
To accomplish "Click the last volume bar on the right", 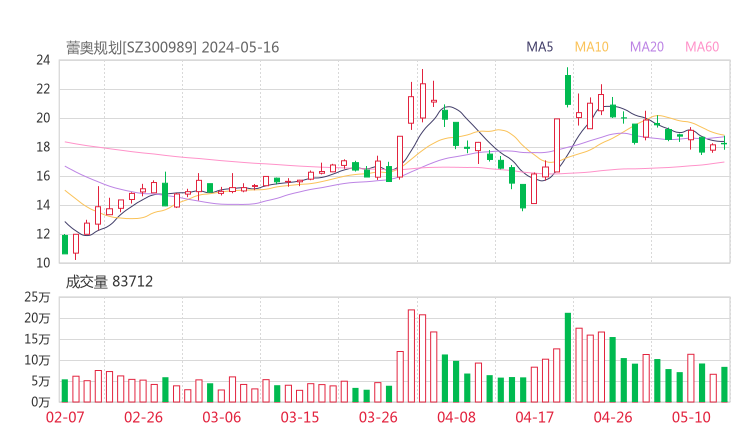I will pos(724,384).
